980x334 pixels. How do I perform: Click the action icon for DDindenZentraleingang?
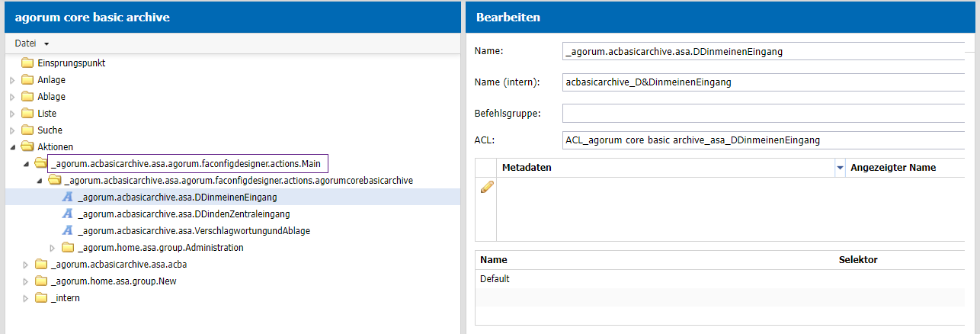coord(68,214)
